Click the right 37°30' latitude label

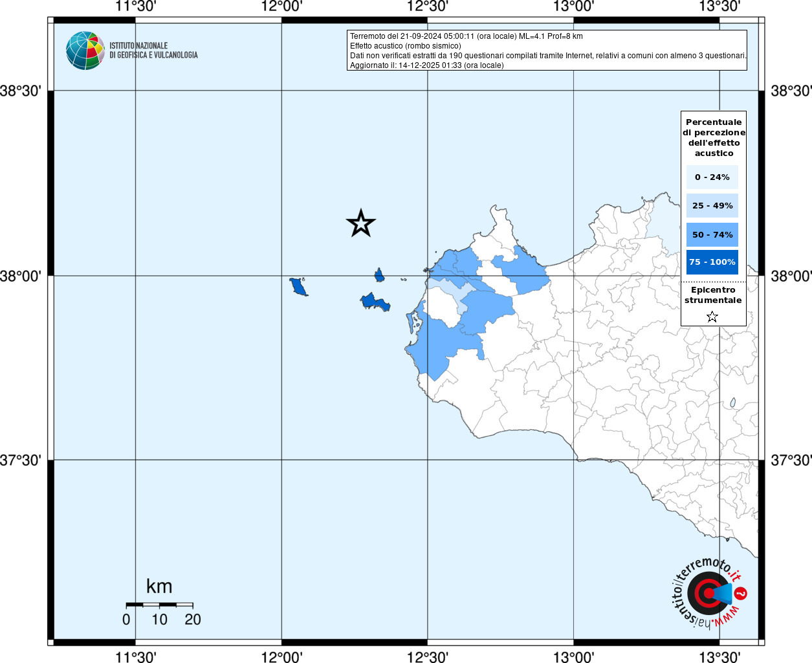tap(791, 460)
